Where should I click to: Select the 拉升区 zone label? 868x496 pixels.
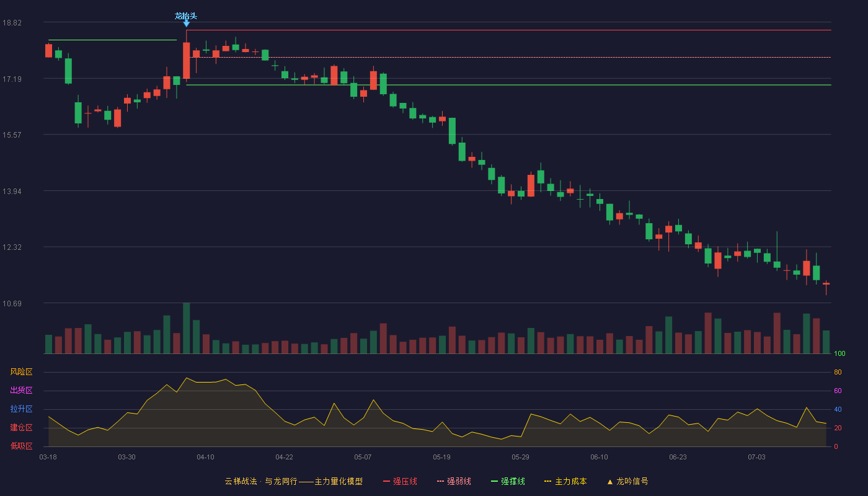[21, 409]
